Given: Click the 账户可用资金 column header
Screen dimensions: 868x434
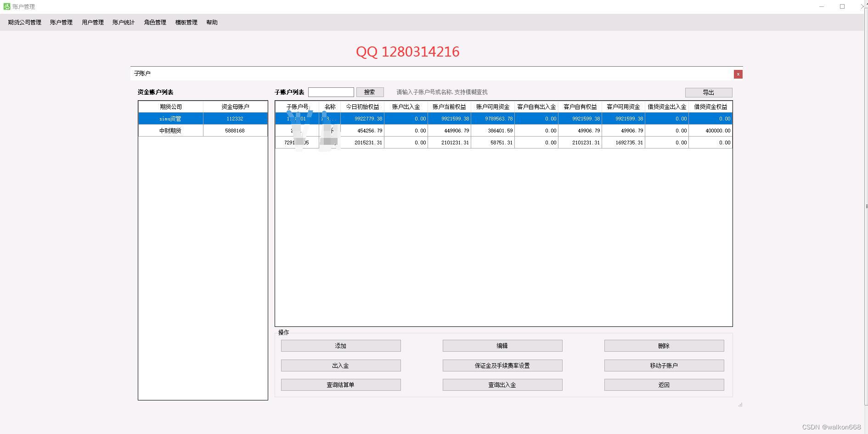Looking at the screenshot, I should [x=493, y=107].
